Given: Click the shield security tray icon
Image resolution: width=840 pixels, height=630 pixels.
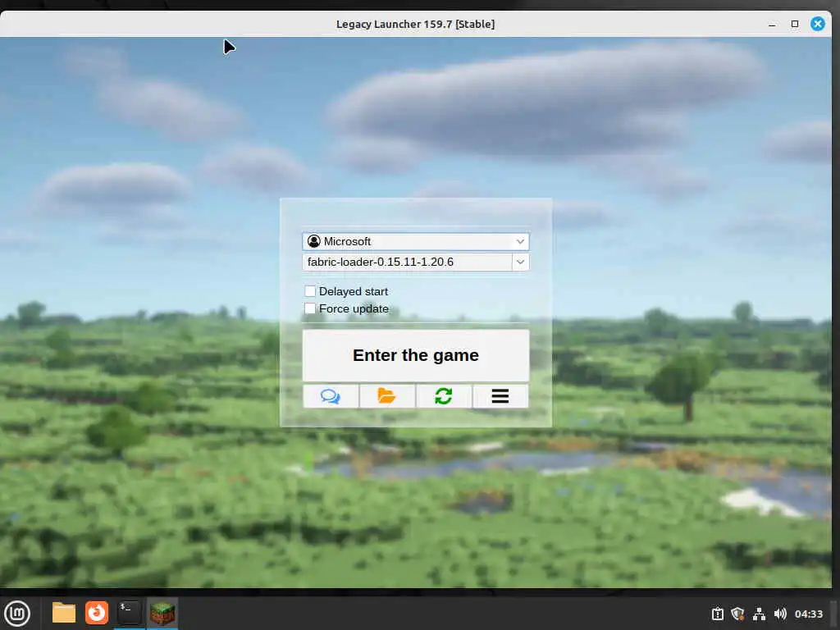Looking at the screenshot, I should [x=737, y=614].
